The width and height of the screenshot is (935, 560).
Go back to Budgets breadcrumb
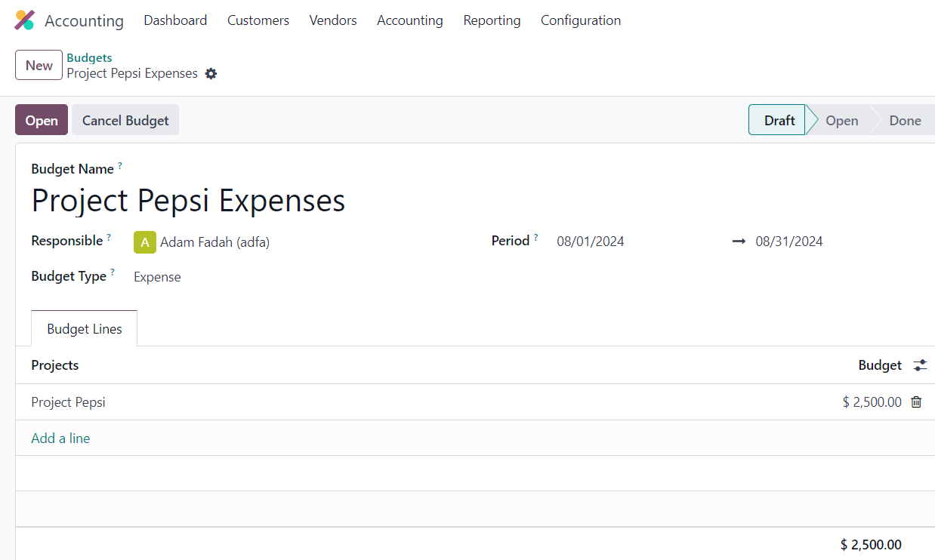pos(89,58)
